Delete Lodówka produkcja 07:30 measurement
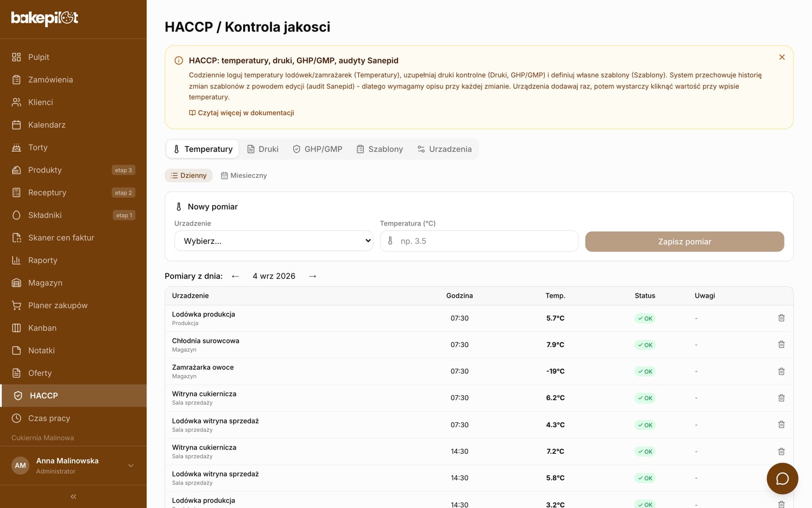The height and width of the screenshot is (508, 812). click(x=781, y=318)
